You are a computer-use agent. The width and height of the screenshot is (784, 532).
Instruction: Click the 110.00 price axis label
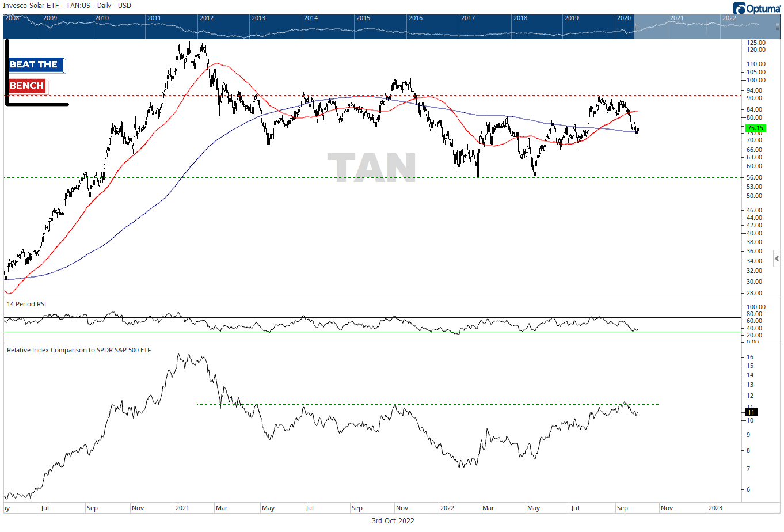pyautogui.click(x=756, y=64)
